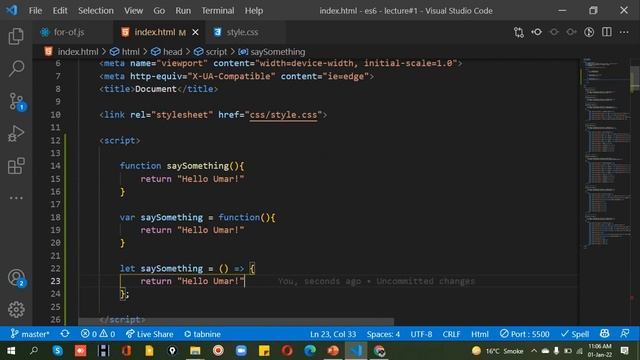Close the index.html tab
640x360 pixels.
click(x=196, y=32)
